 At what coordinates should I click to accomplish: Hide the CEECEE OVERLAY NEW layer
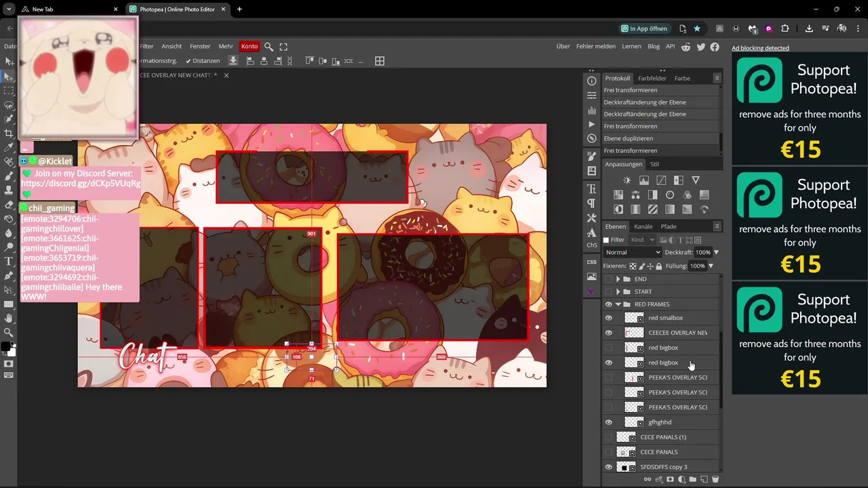pyautogui.click(x=608, y=333)
